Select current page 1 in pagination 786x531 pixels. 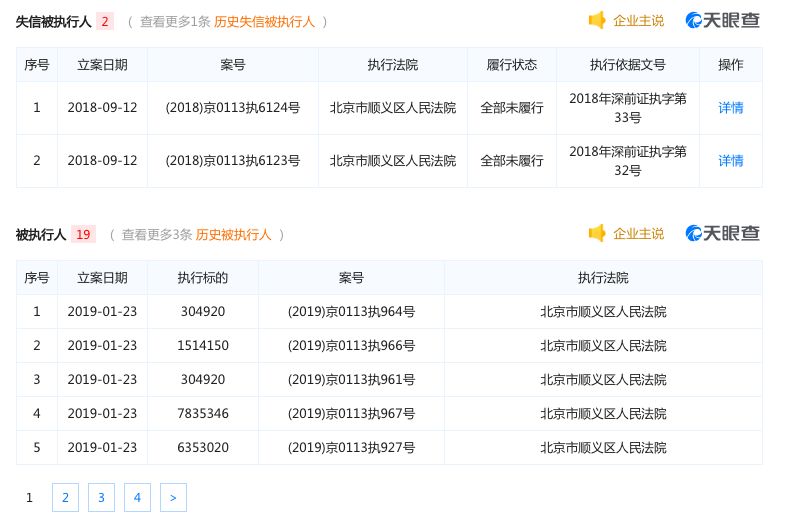[x=30, y=497]
